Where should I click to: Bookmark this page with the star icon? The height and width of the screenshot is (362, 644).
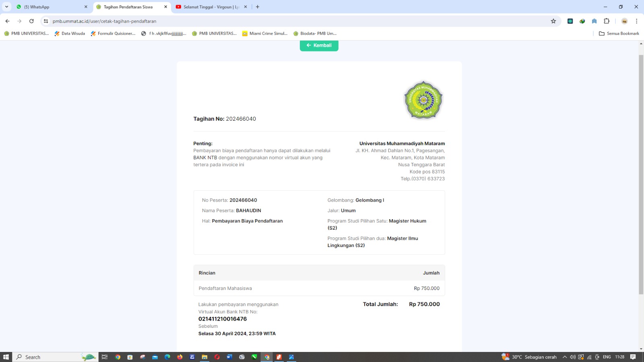coord(553,21)
